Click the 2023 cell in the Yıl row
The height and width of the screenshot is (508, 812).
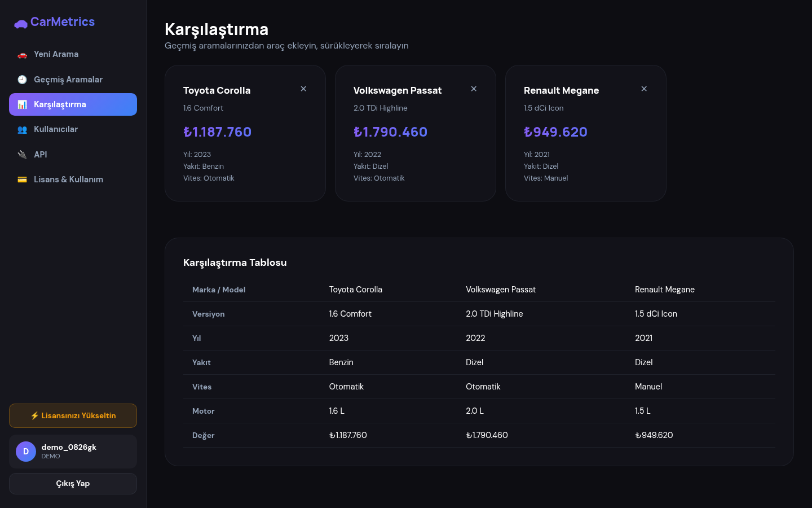338,338
